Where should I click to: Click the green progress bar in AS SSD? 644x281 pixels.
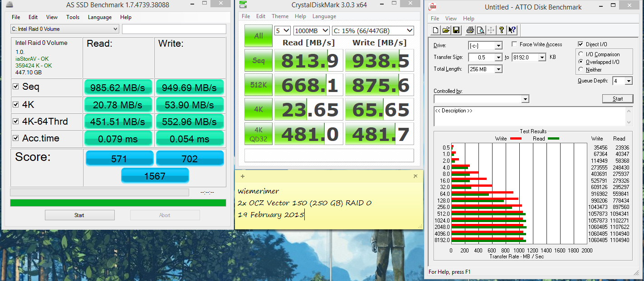pyautogui.click(x=118, y=203)
